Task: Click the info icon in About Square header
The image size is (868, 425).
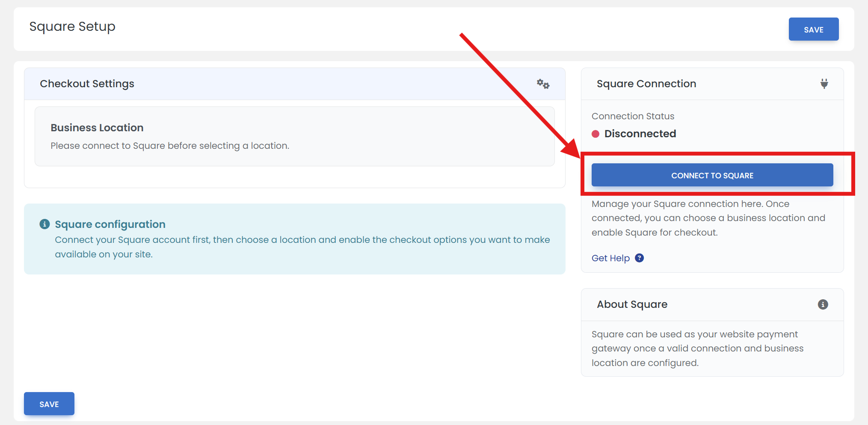Action: coord(823,304)
